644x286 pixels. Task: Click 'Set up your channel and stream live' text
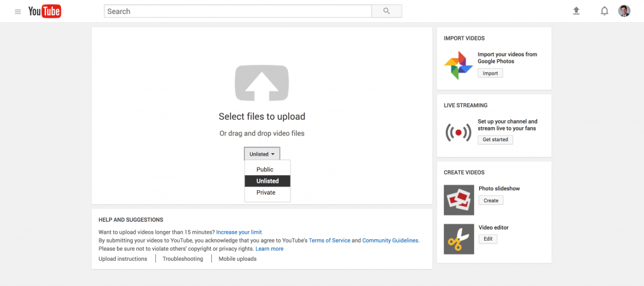[508, 125]
